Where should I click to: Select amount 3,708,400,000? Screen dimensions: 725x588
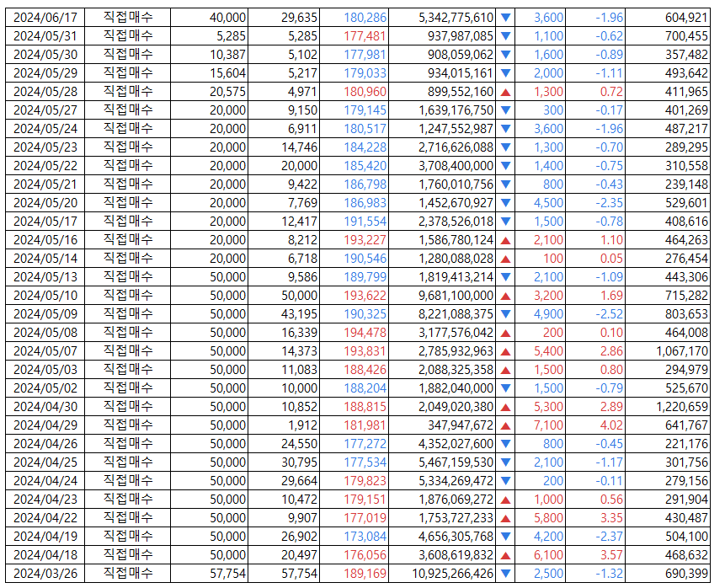coord(456,166)
